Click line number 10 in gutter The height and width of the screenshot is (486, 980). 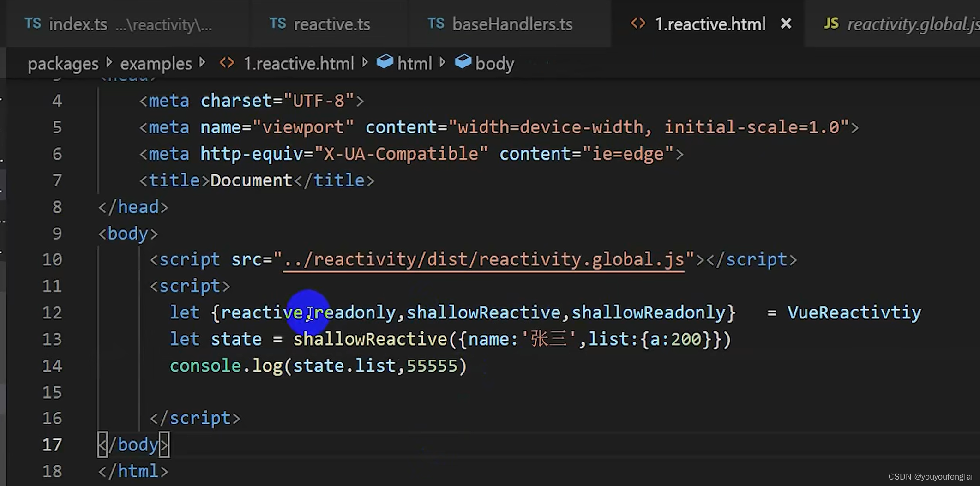[x=52, y=259]
